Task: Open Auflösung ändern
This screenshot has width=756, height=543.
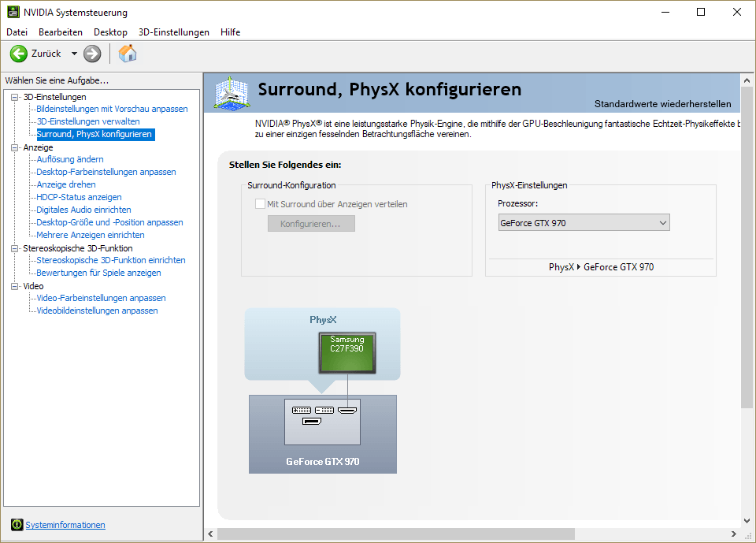Action: click(x=70, y=158)
